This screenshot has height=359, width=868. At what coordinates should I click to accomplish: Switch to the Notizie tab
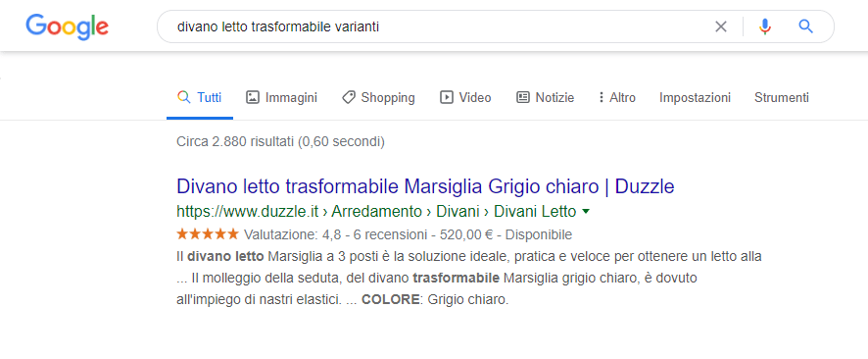546,97
